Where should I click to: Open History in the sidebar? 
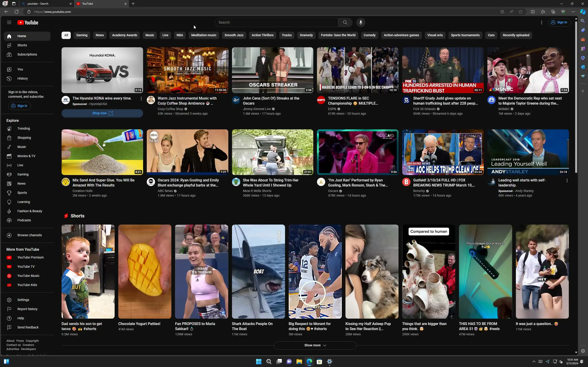point(22,78)
